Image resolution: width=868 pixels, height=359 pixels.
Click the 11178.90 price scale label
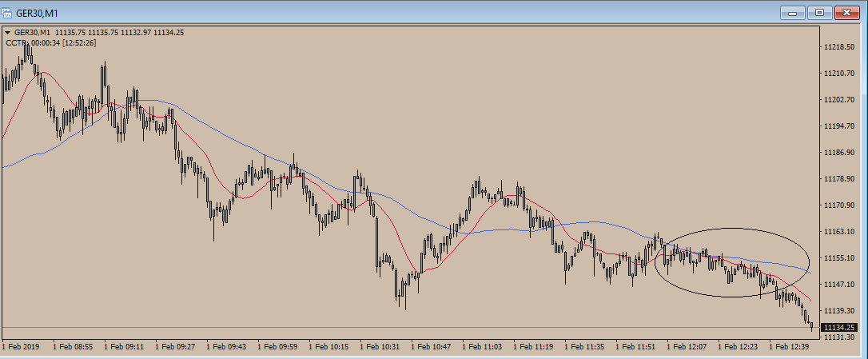(x=840, y=179)
